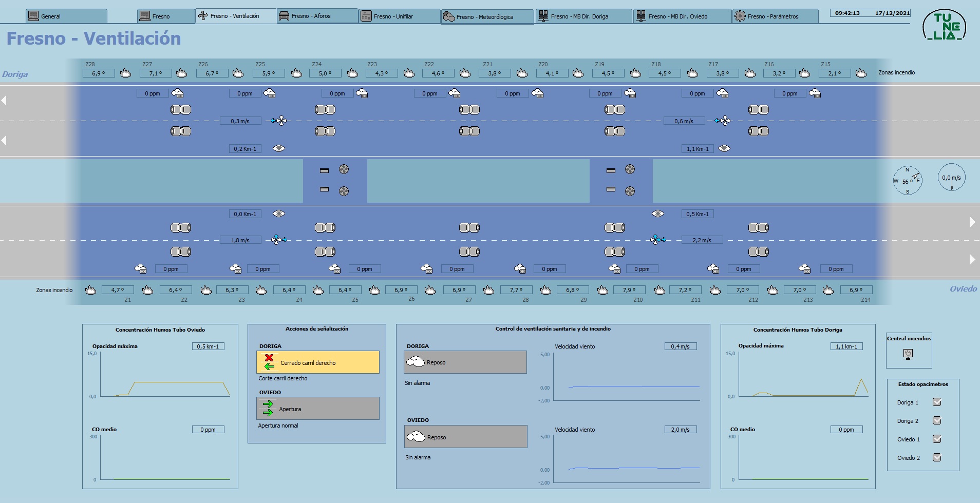Click the Oviedo tube Opacidad máxima 0,5 km-1 field

(208, 346)
